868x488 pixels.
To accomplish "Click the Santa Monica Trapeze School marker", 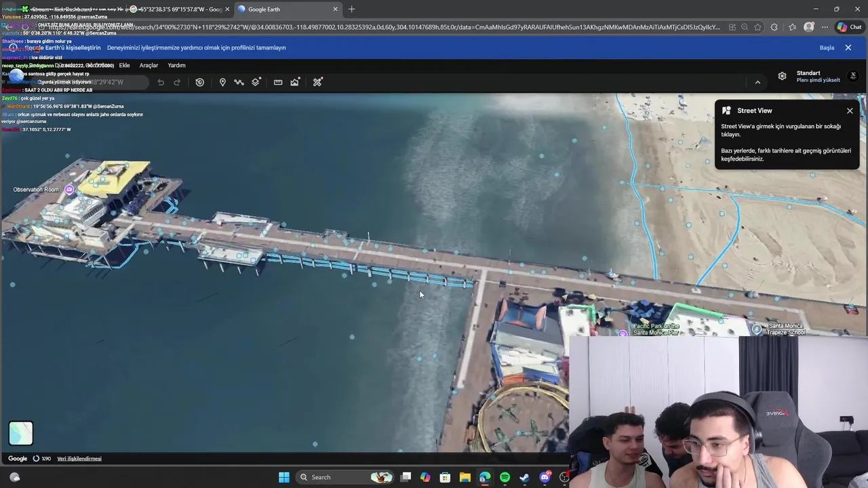I will [x=757, y=329].
